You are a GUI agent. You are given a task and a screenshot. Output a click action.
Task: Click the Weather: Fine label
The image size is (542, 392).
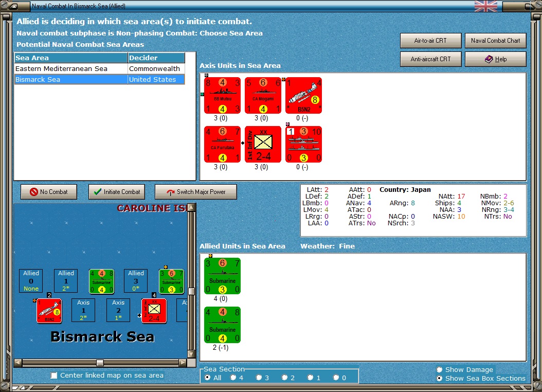[328, 246]
